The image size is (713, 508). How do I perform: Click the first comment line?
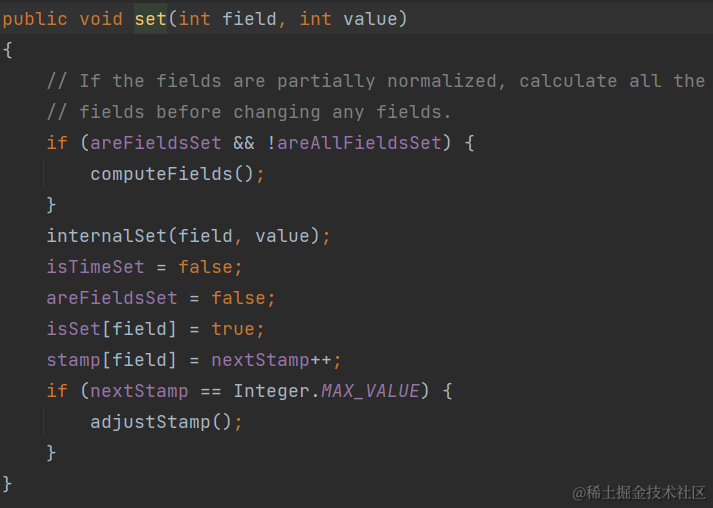tap(375, 81)
